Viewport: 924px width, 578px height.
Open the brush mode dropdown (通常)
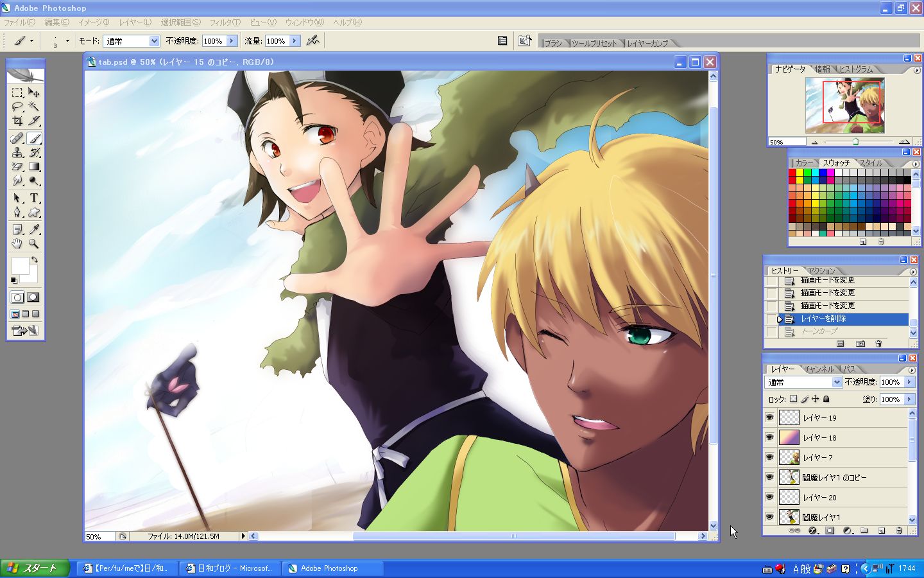(132, 41)
